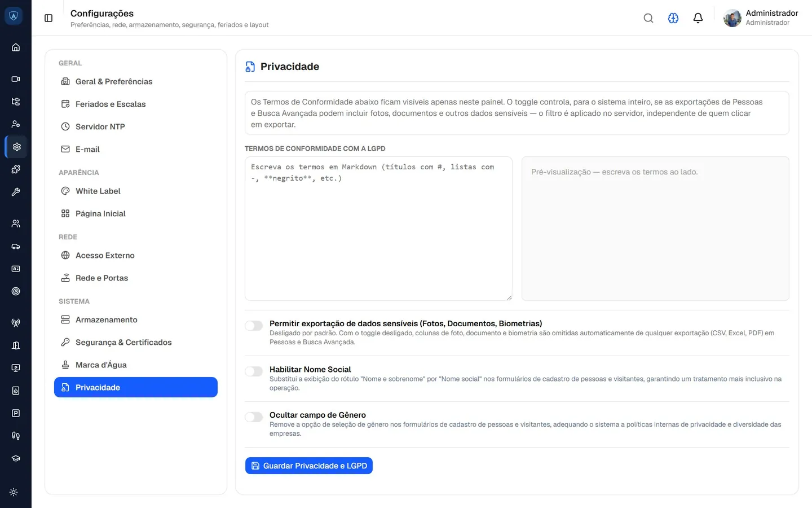The height and width of the screenshot is (508, 812).
Task: Click the blue brain AI icon
Action: [673, 18]
